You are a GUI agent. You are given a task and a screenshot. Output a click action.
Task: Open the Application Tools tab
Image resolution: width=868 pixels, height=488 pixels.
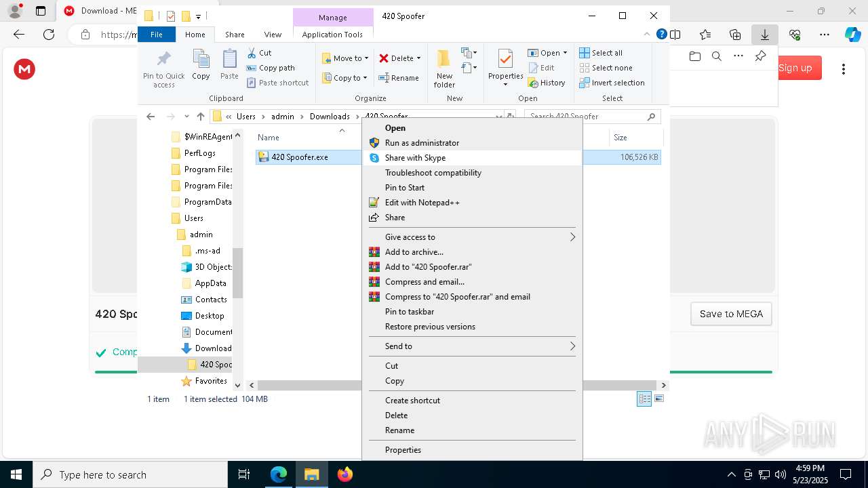[x=332, y=35]
